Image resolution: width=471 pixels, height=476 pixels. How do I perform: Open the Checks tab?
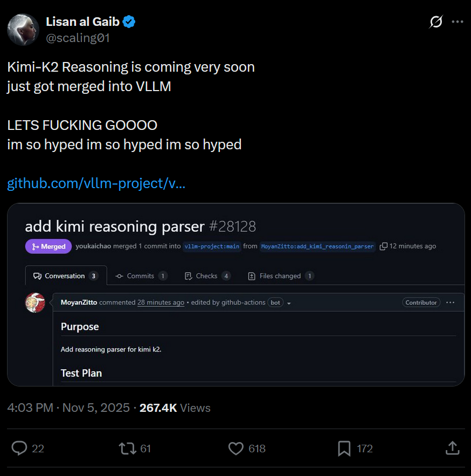click(207, 276)
